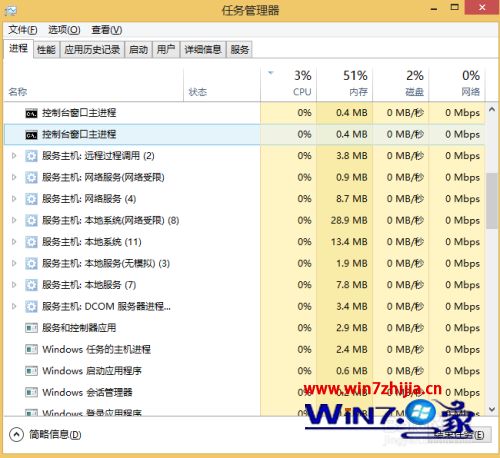The width and height of the screenshot is (500, 458).
Task: Click icon of Windows 启动应用程序 row
Action: (x=31, y=371)
